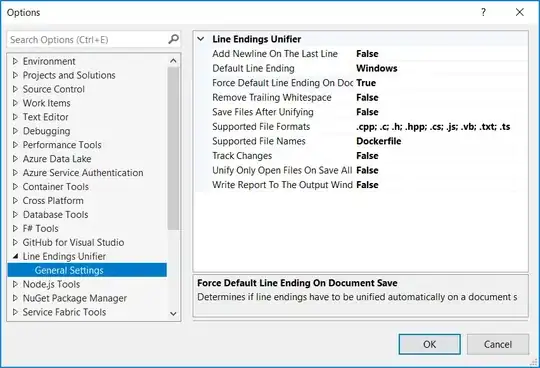This screenshot has height=368, width=540.
Task: Collapse the Line Endings Unifier tree node
Action: tap(15, 256)
